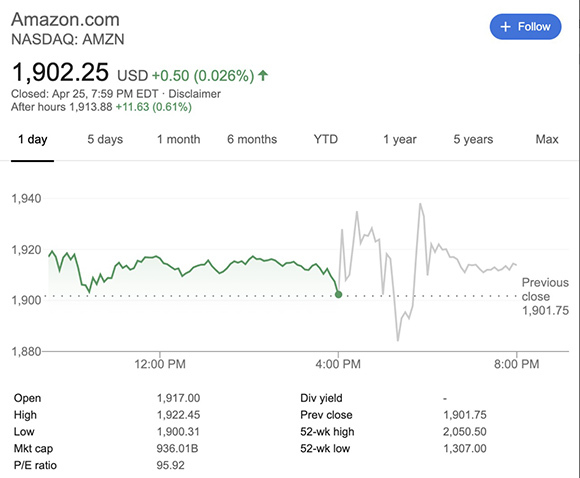Image resolution: width=580 pixels, height=478 pixels.
Task: Click the 8:00 PM axis marker
Action: pyautogui.click(x=516, y=364)
